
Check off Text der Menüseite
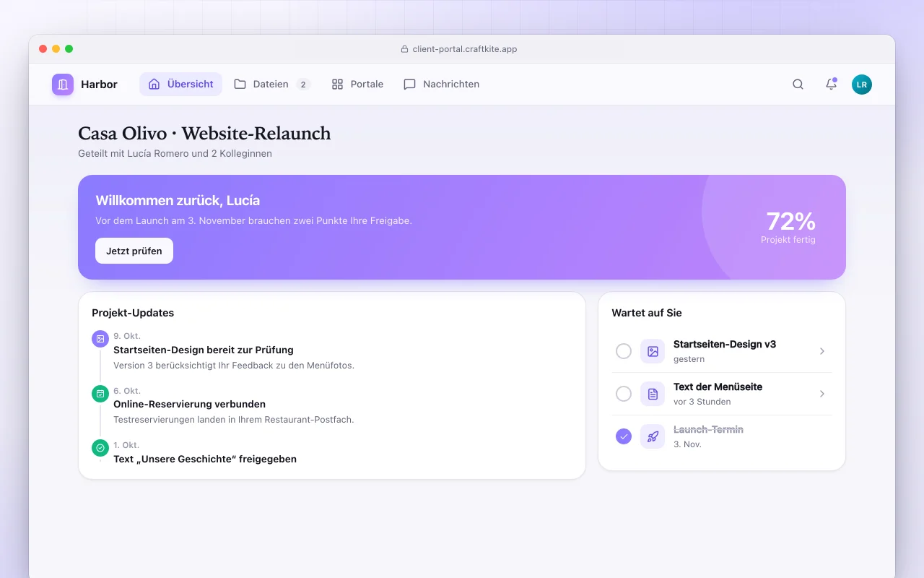tap(624, 394)
